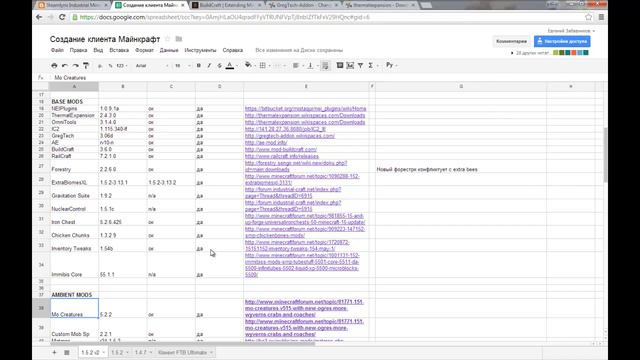
Task: Open the NEIPlugins bitbucket link
Action: (305, 109)
